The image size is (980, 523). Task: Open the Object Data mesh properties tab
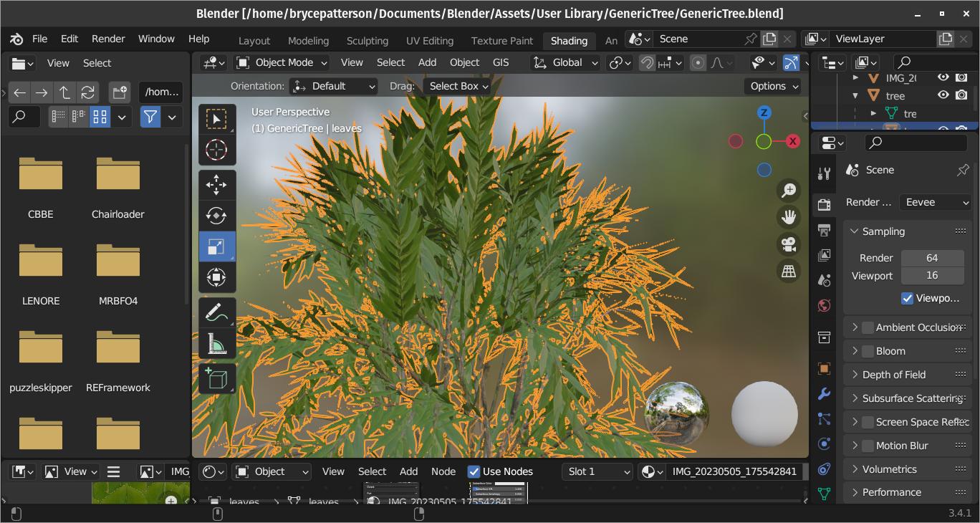[824, 494]
